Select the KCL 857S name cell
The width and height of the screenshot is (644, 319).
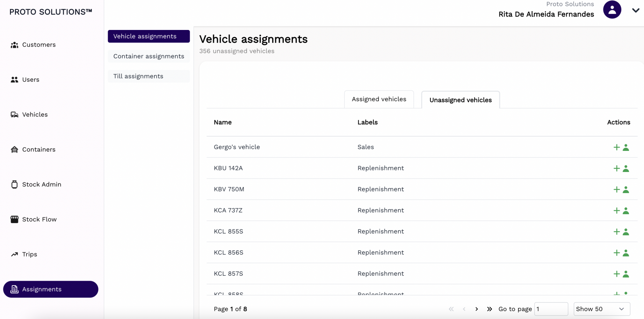coord(228,274)
